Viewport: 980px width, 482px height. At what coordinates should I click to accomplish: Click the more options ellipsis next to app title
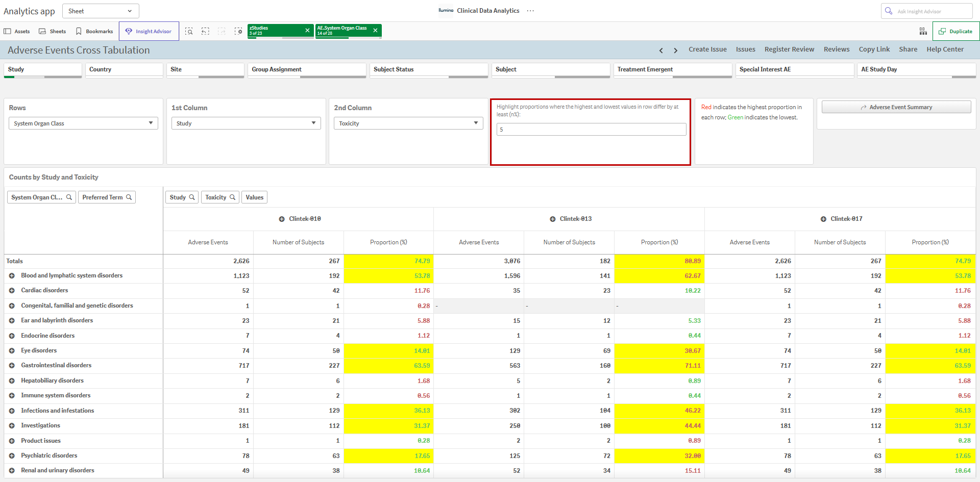tap(530, 11)
